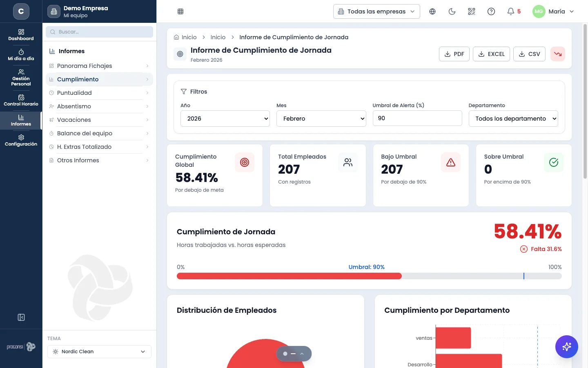Click the C logo in the sidebar

(x=21, y=11)
